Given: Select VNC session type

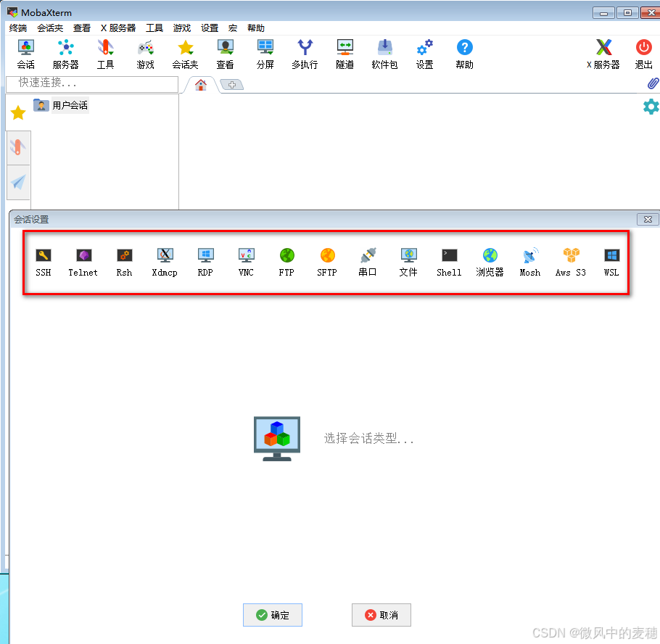Looking at the screenshot, I should click(x=247, y=263).
